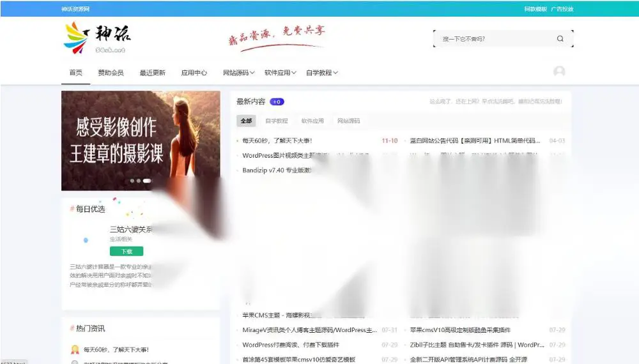This screenshot has width=639, height=364.
Task: Open 每天60秒 article in latest list
Action: [277, 140]
